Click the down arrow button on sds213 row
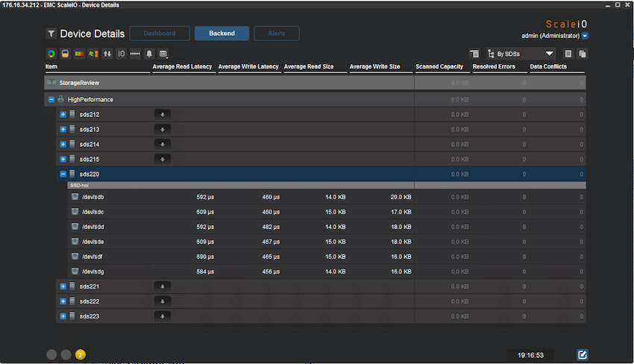Screen dimensions: 634x364 click(163, 130)
